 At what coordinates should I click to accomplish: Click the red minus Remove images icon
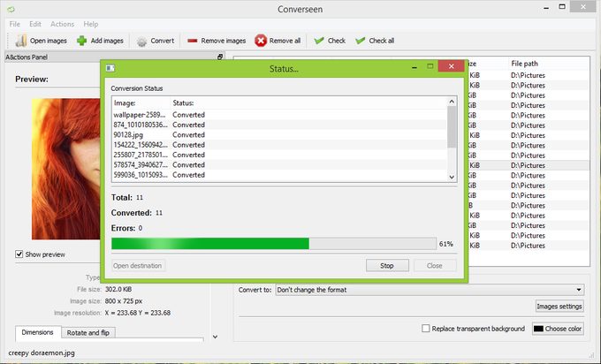193,41
